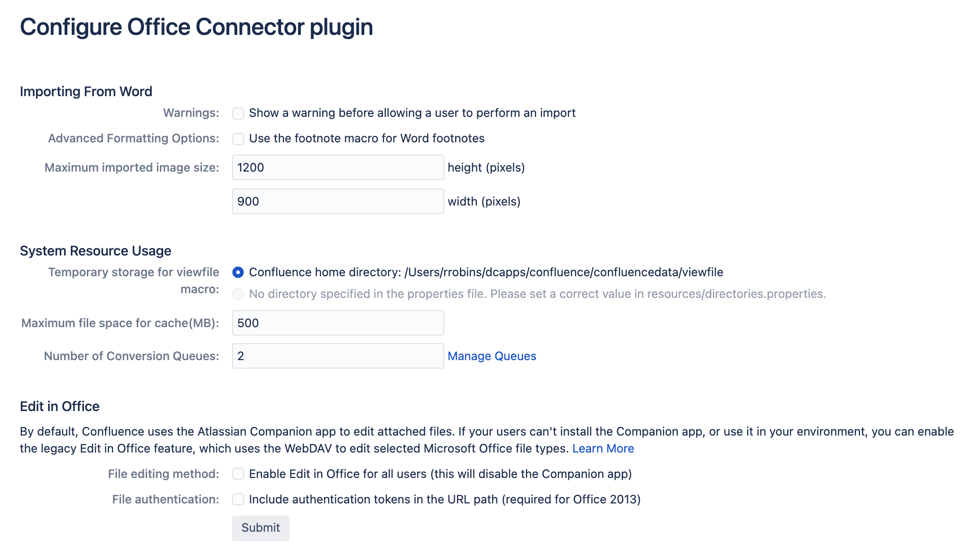Image resolution: width=967 pixels, height=560 pixels.
Task: Click the Advanced Formatting Options label
Action: [x=133, y=138]
